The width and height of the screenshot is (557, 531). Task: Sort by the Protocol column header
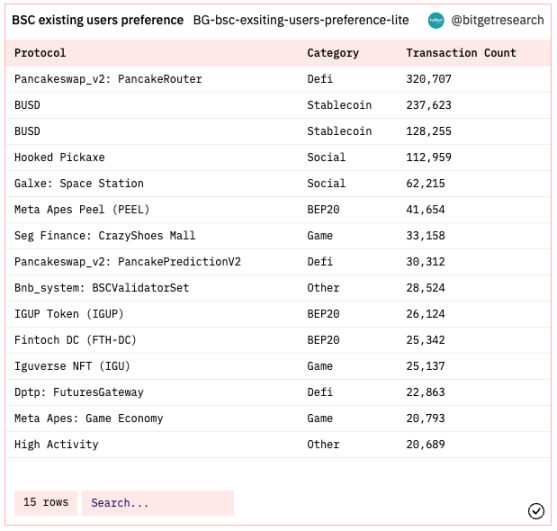pos(40,53)
